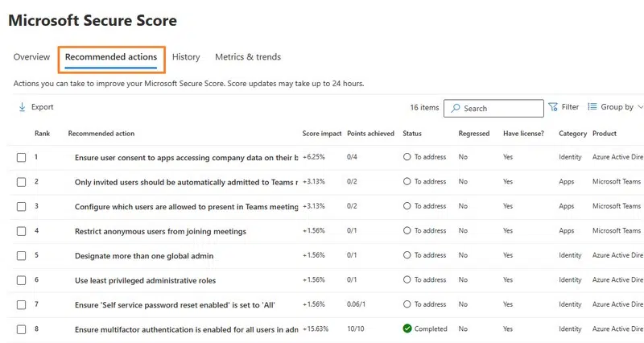Expand the Group by dropdown chevron

[x=640, y=107]
